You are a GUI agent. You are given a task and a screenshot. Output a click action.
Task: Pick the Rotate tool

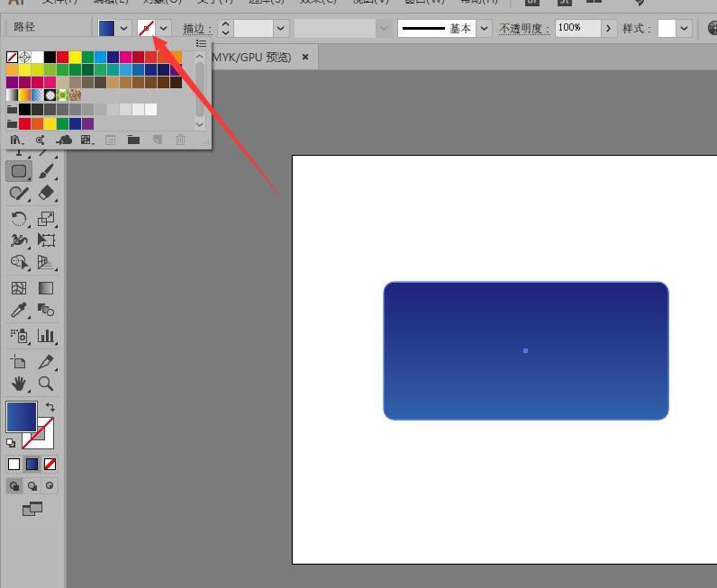[19, 219]
